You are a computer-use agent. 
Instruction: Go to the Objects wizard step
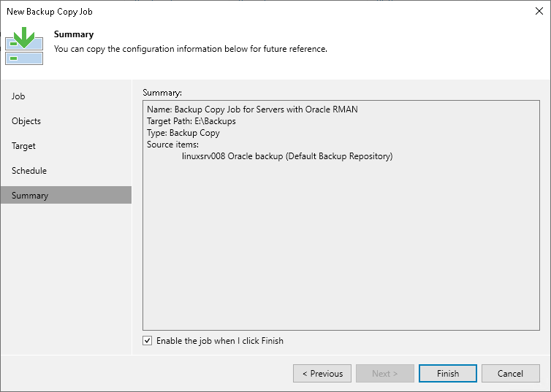point(66,121)
